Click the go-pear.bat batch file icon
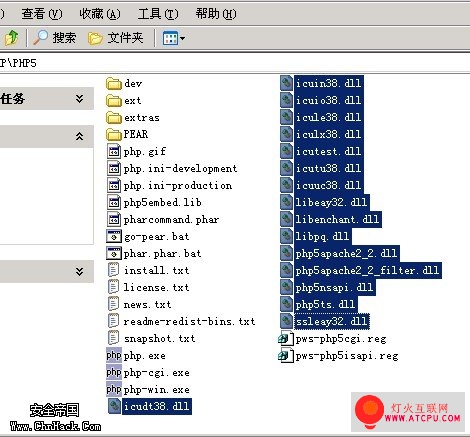Viewport: 470px width, 437px height. [x=114, y=236]
